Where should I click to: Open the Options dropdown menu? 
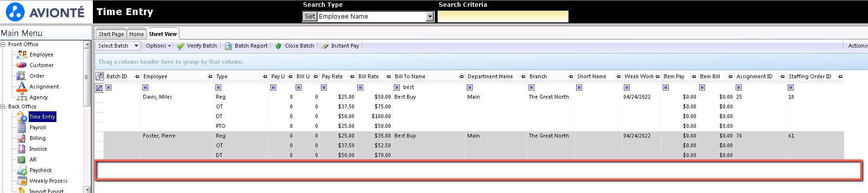pos(158,46)
